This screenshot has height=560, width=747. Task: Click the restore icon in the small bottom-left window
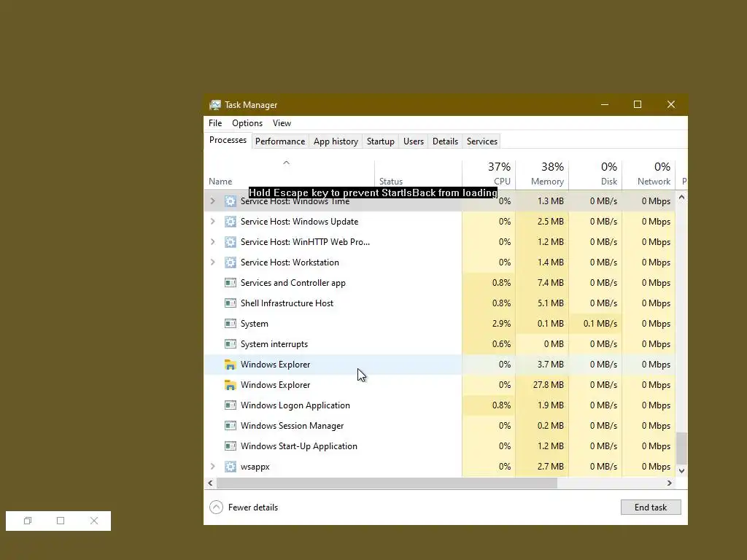pyautogui.click(x=28, y=521)
